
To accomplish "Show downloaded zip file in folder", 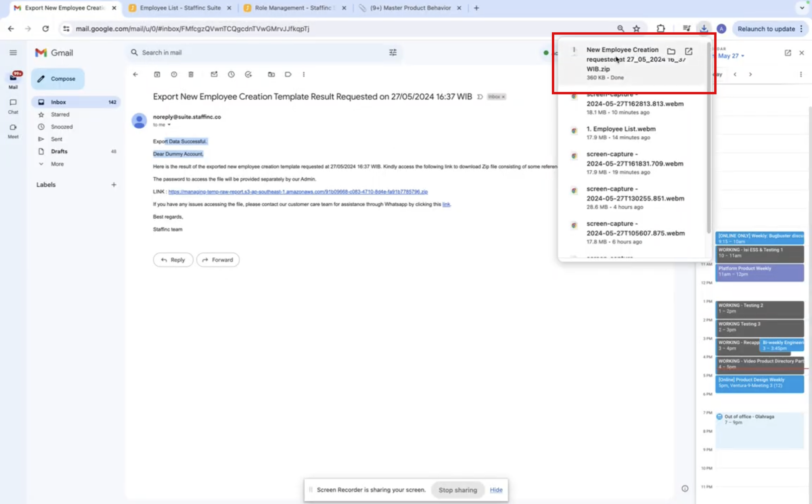I will coord(671,51).
